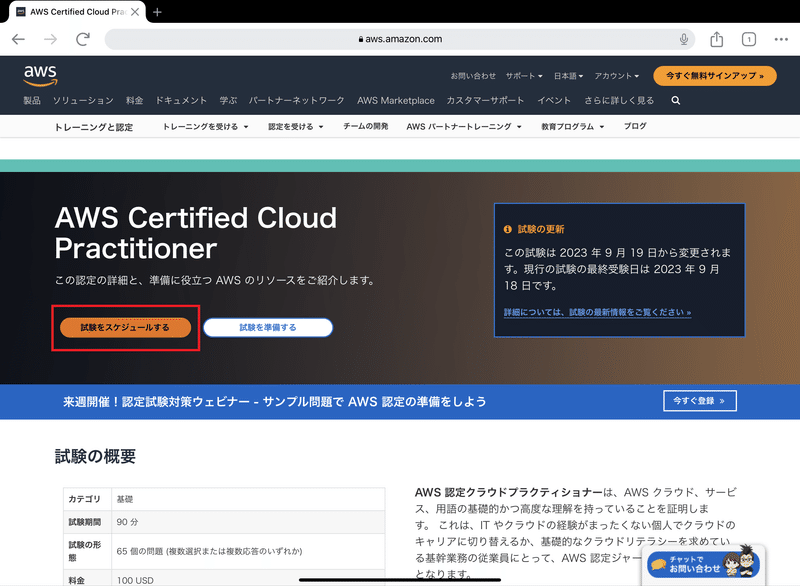
Task: Switch to the AWS Certified Cloud Pra tab
Action: point(76,12)
